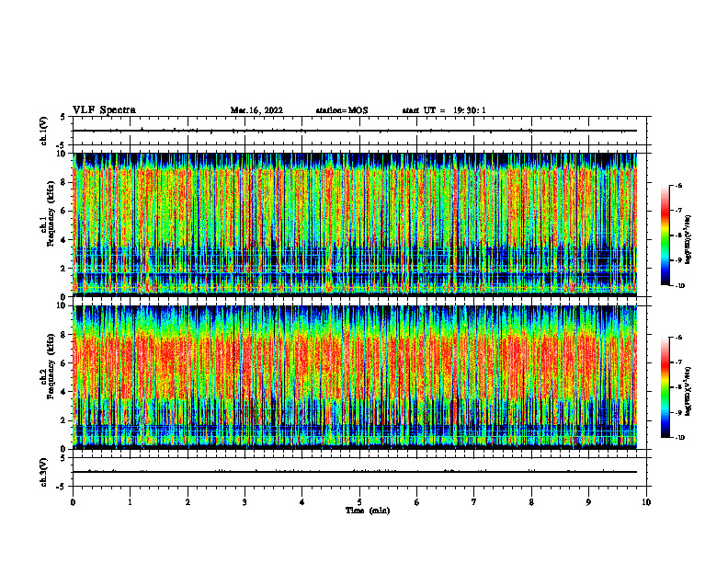This screenshot has width=728, height=563.
Task: Click the "start UT = 19:30: 1" text
Action: pyautogui.click(x=444, y=110)
